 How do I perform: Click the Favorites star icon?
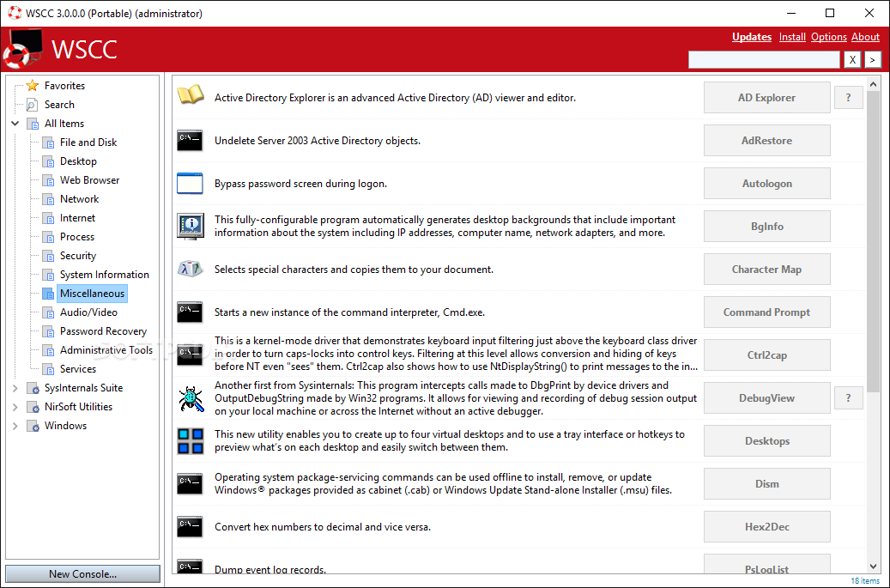point(33,85)
